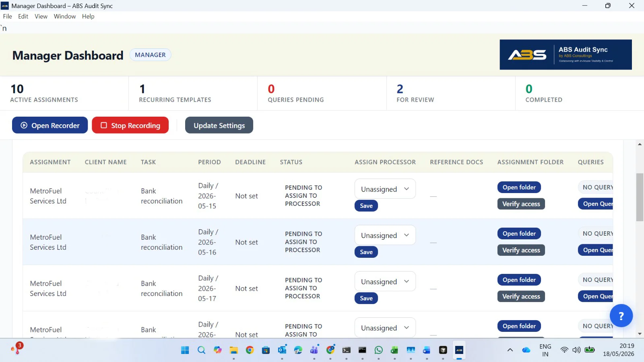Save processor for the 05-16 assignment
644x362 pixels.
366,252
